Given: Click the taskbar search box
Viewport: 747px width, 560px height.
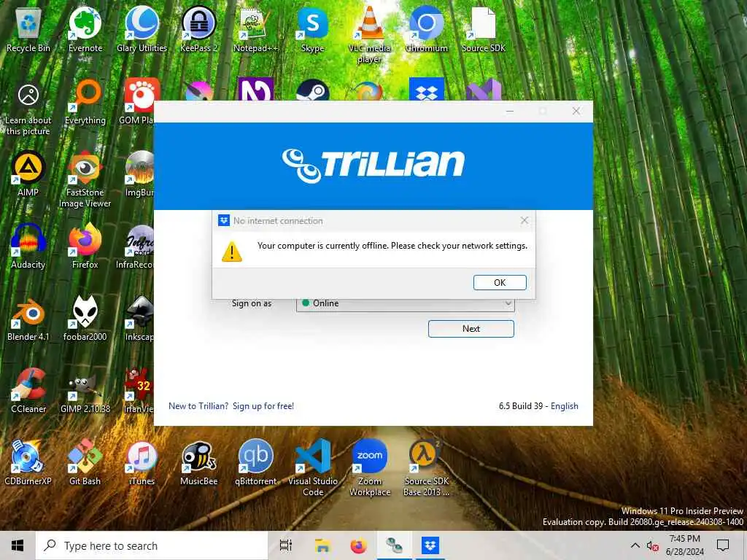Looking at the screenshot, I should coord(152,545).
